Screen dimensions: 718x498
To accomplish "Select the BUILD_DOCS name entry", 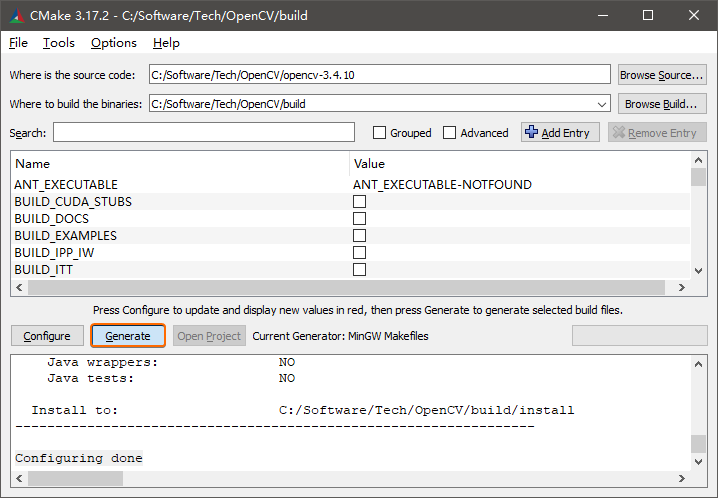I will 52,219.
